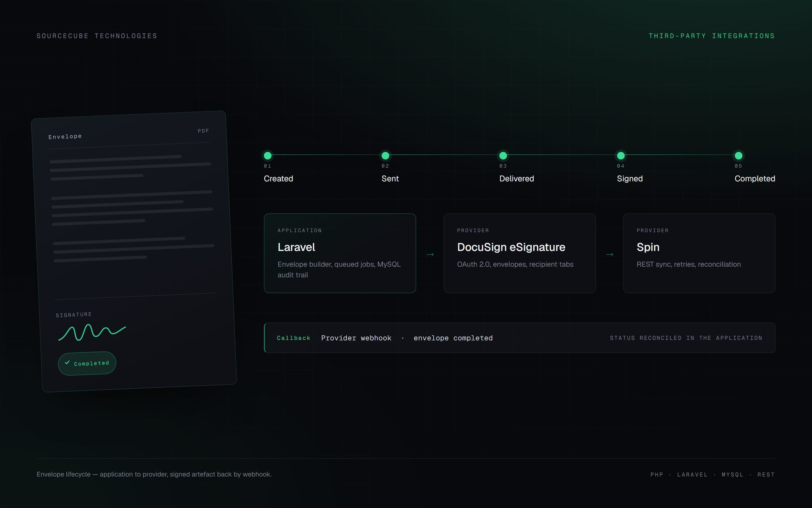Click 'Envelope builder, queued jobs, MySQL audit trail'

tap(339, 269)
